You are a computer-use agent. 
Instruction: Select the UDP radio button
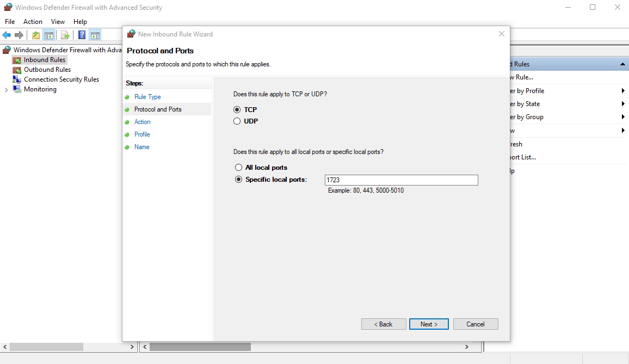237,121
